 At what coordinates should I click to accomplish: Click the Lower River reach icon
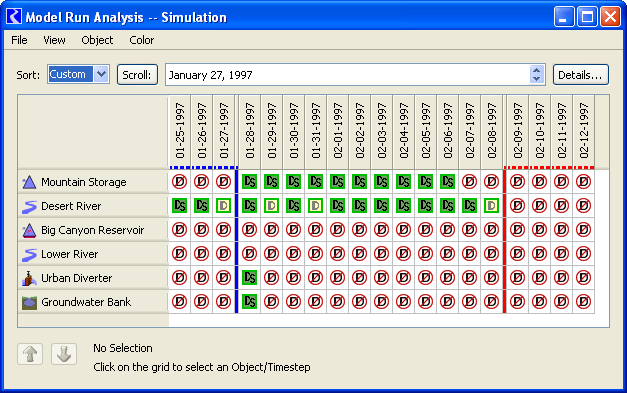[29, 254]
